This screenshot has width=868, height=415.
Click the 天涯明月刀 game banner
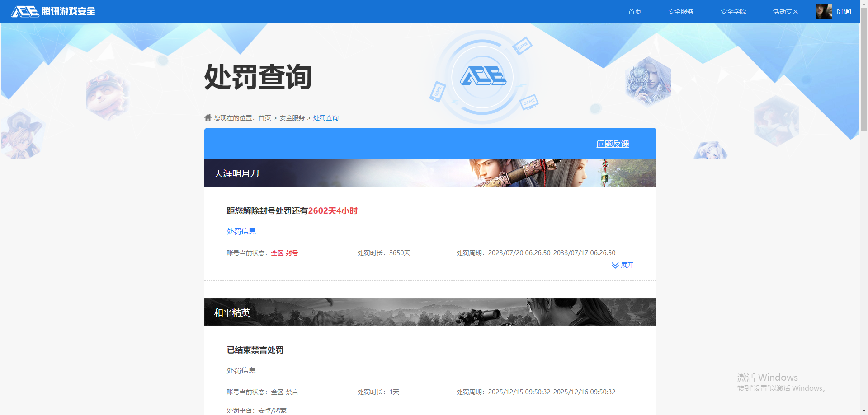(x=430, y=173)
